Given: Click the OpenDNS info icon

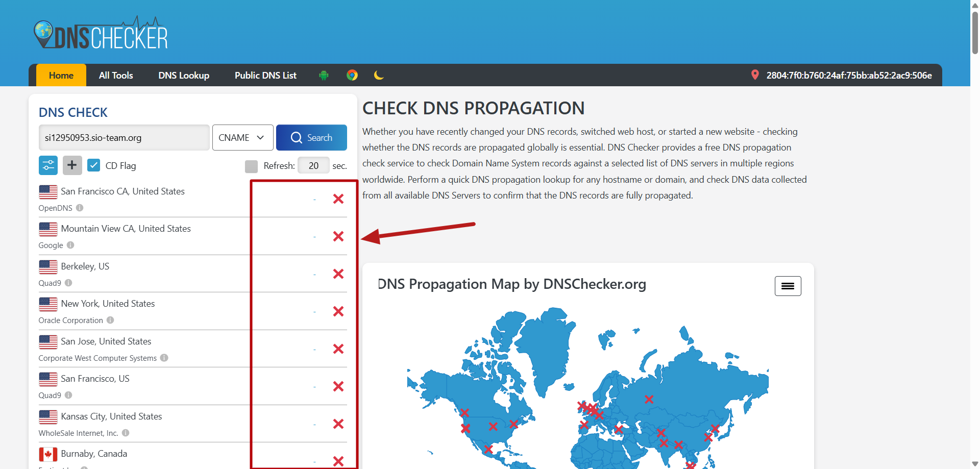Looking at the screenshot, I should click(80, 208).
